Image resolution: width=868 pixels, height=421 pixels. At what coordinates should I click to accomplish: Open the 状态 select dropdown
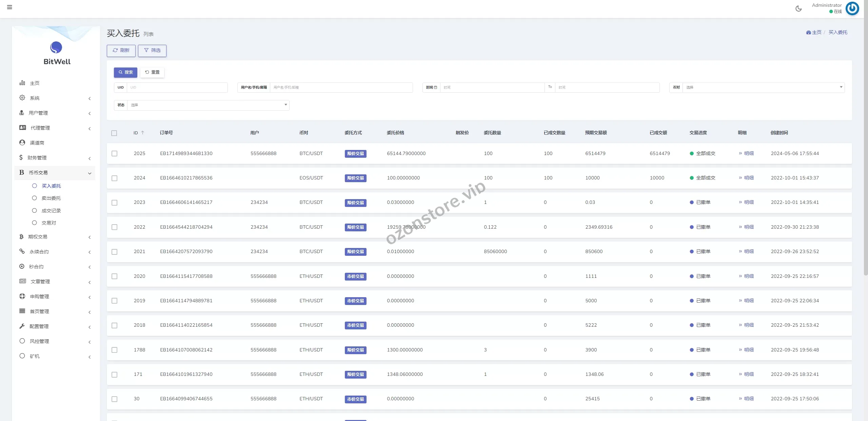(208, 105)
